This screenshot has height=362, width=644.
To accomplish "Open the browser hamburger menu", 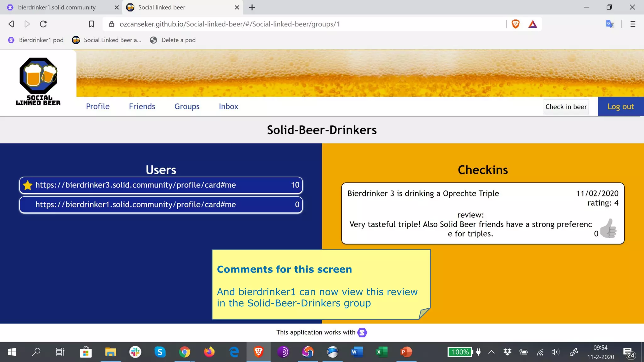I will pyautogui.click(x=633, y=24).
